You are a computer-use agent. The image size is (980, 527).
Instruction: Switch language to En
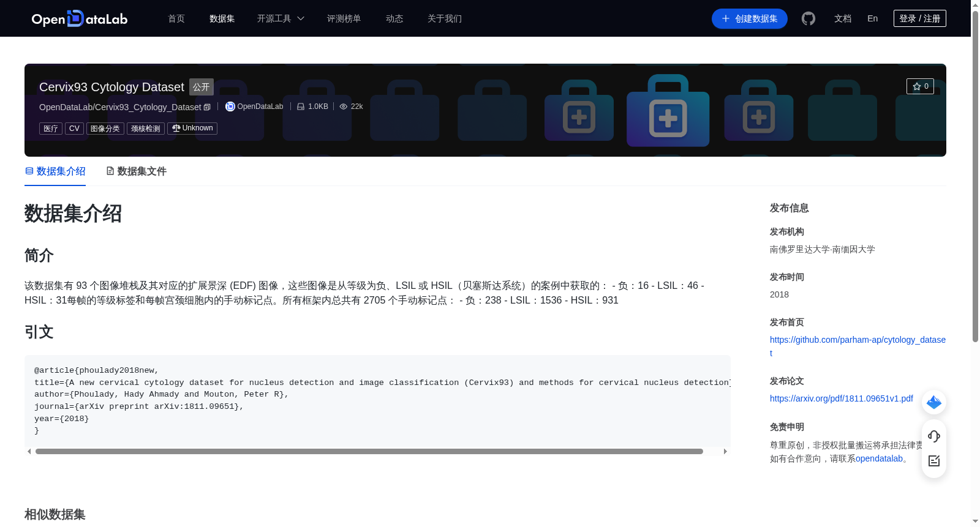(873, 18)
